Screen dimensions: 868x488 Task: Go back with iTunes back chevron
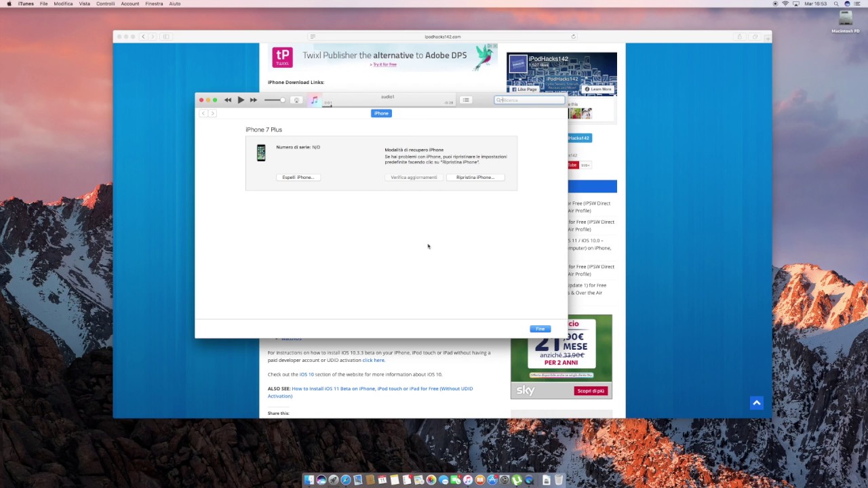click(203, 113)
